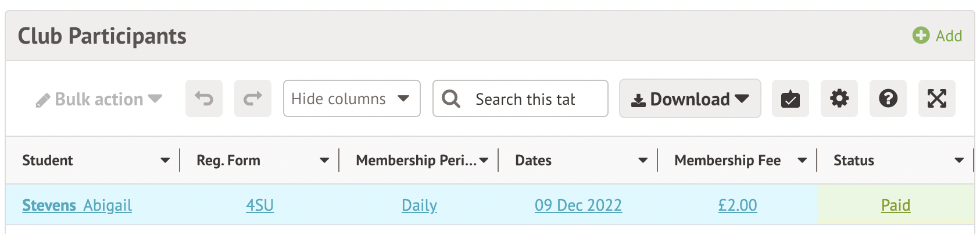
Task: Expand table to full screen
Action: coord(936,99)
